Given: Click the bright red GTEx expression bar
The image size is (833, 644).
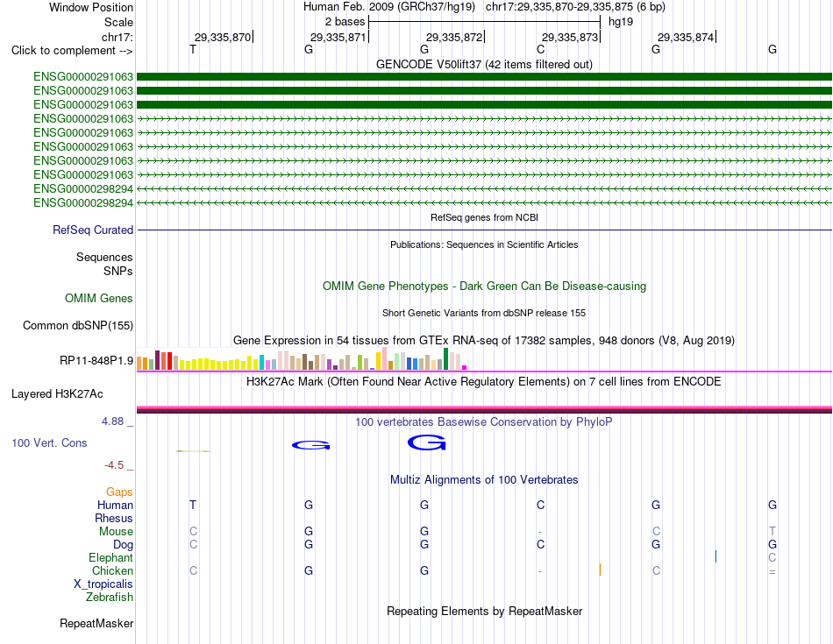Looking at the screenshot, I should pos(169,361).
